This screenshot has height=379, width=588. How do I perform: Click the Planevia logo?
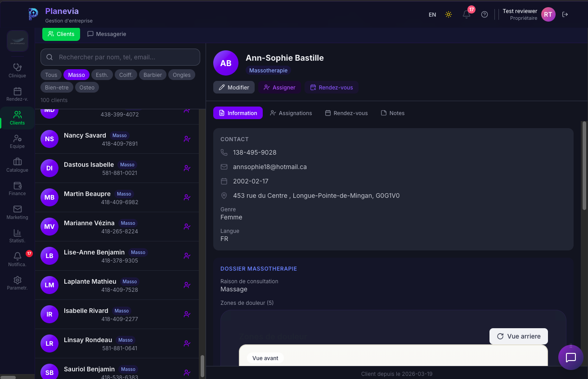click(33, 14)
